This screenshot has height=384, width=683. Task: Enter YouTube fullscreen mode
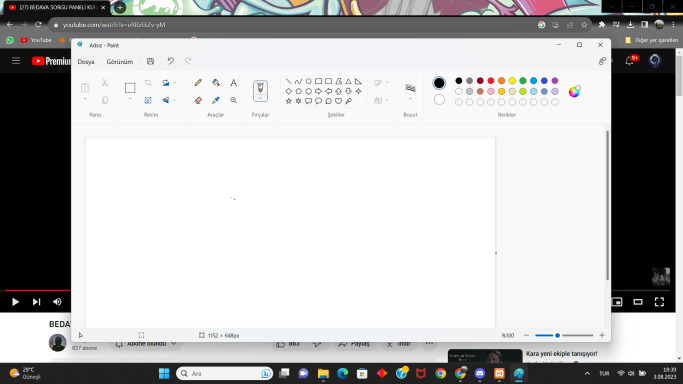tap(659, 302)
